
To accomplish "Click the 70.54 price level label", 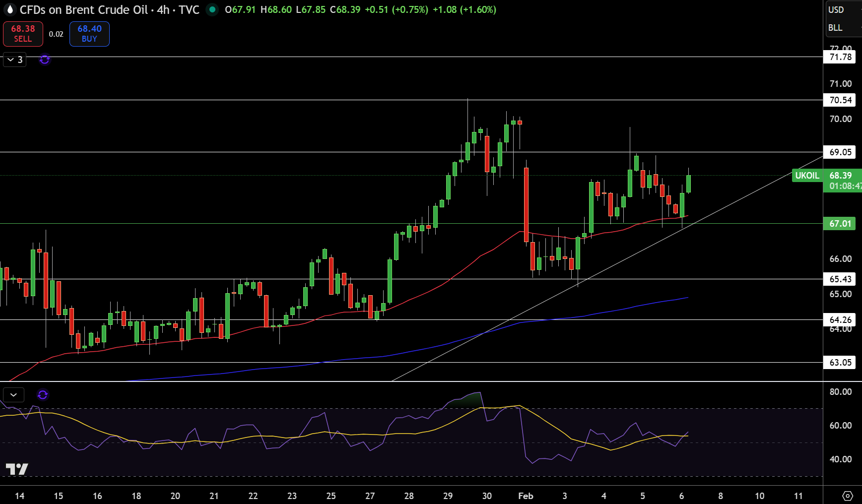I will point(840,100).
